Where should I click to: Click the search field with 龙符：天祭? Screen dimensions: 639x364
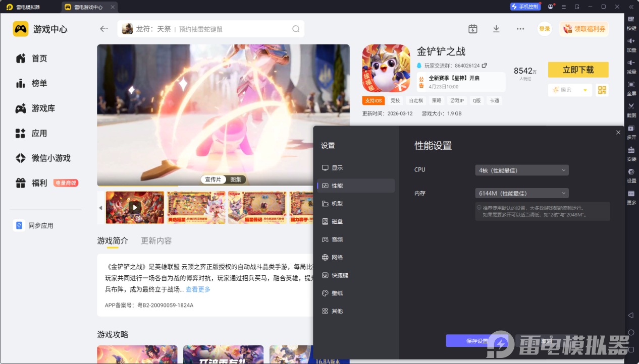click(x=211, y=29)
